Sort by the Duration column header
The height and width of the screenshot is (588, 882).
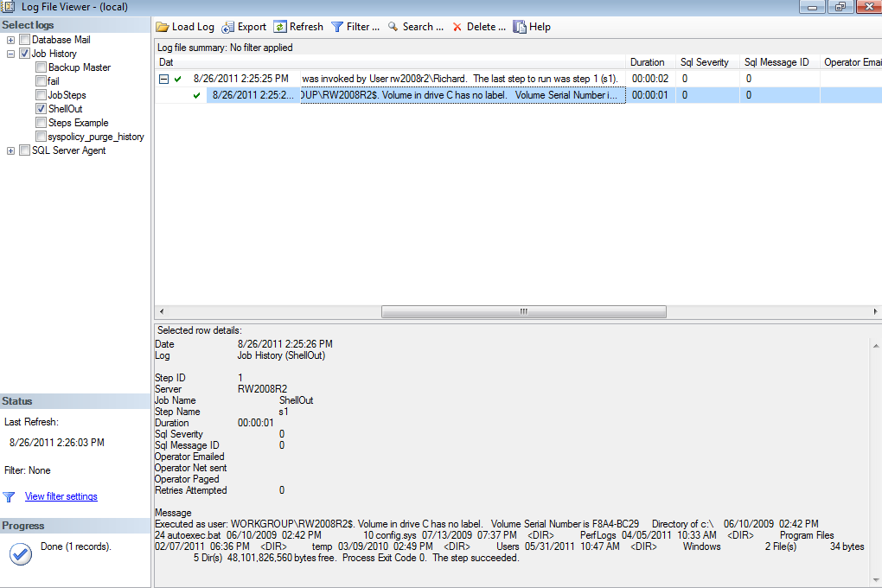pos(651,62)
